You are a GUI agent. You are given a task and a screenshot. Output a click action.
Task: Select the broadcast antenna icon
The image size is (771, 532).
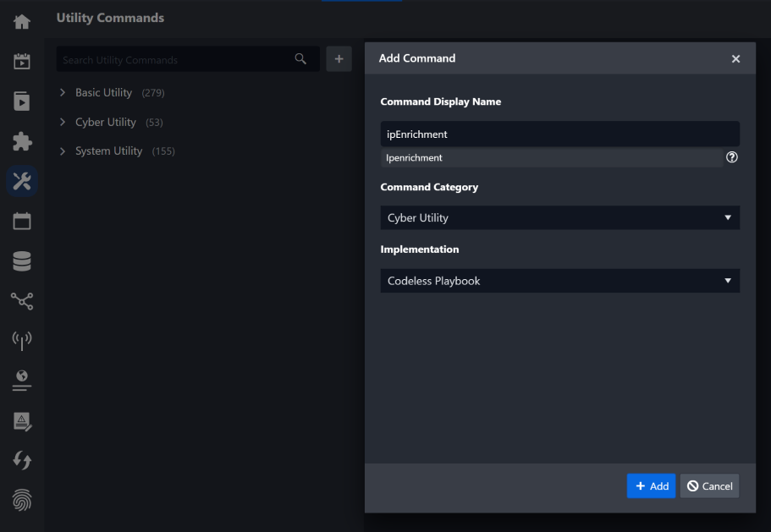tap(21, 341)
